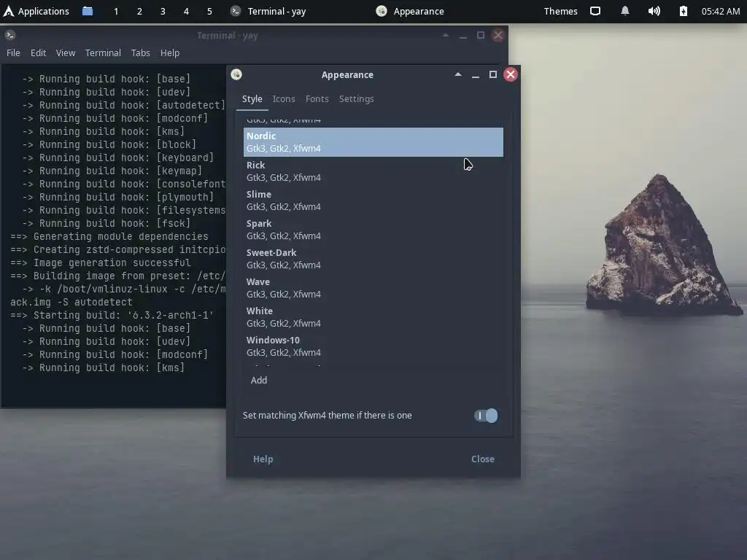
Task: Open the Applications menu logo icon
Action: [x=8, y=11]
